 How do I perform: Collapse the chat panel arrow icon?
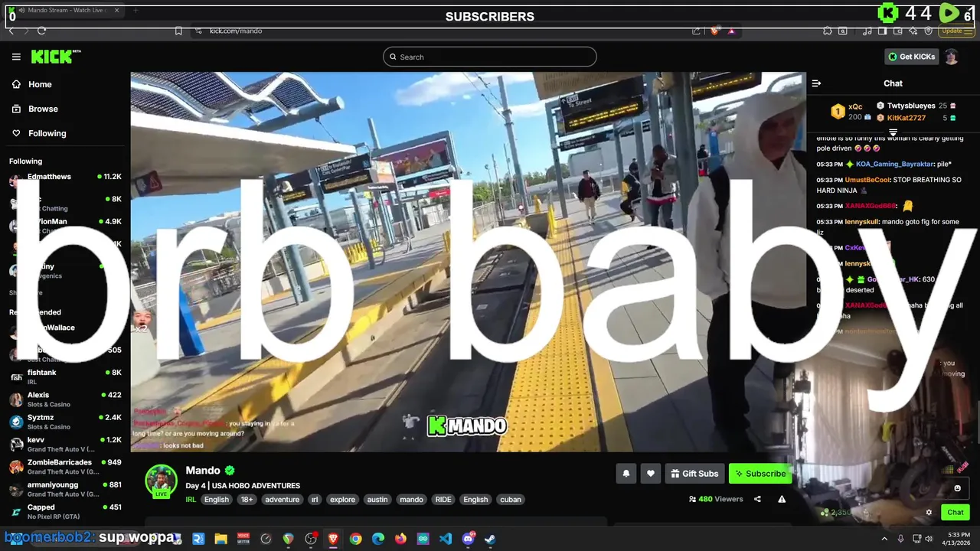(x=816, y=83)
